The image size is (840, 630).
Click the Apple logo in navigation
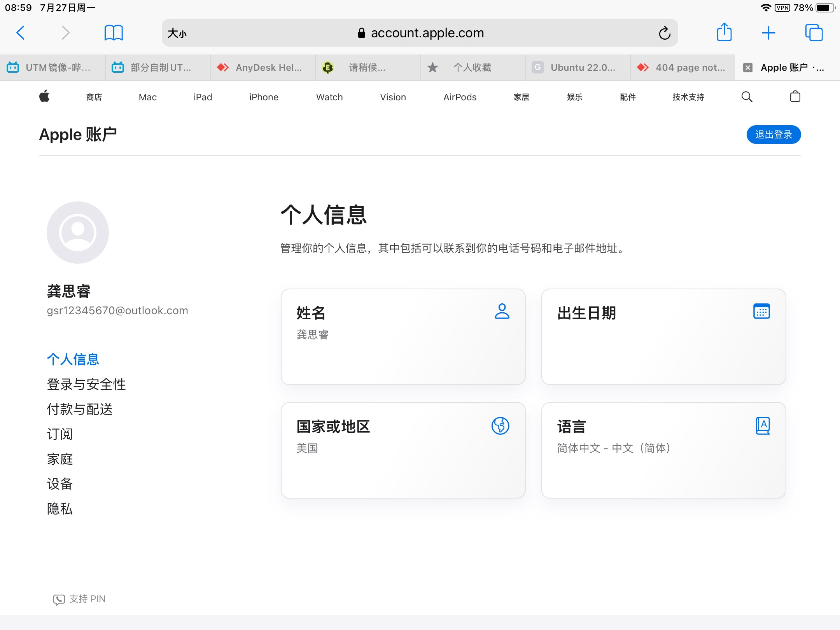tap(44, 96)
